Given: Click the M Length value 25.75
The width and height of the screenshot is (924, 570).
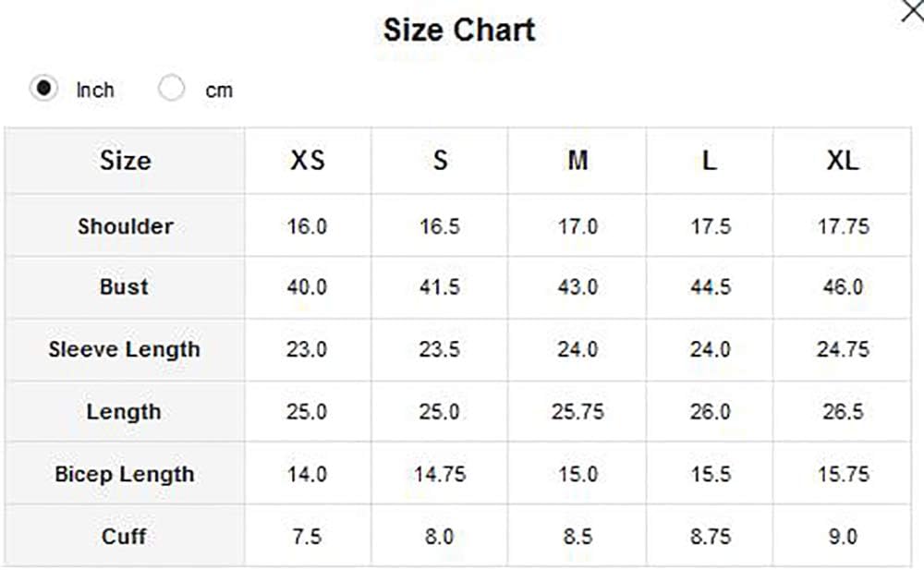Looking at the screenshot, I should [x=577, y=411].
